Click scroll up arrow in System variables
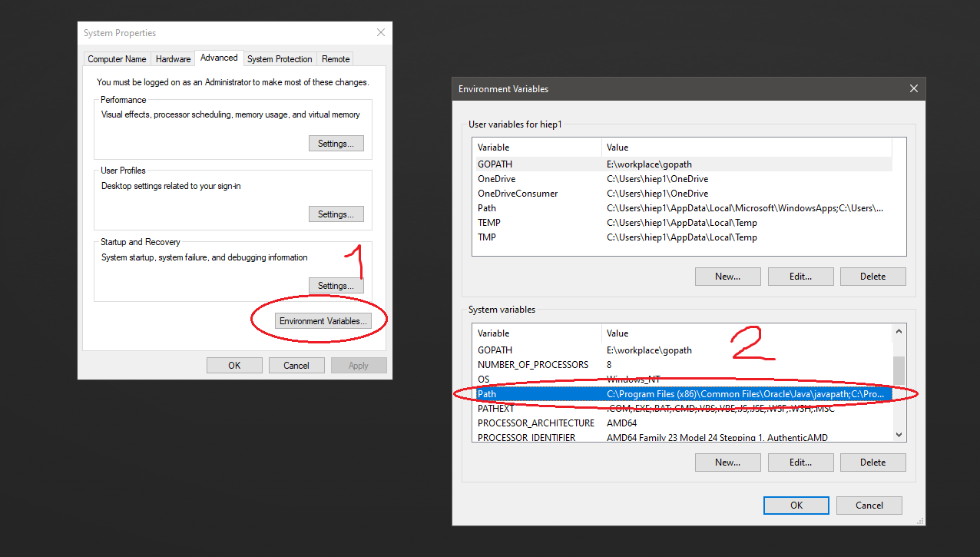This screenshot has height=557, width=980. click(899, 331)
